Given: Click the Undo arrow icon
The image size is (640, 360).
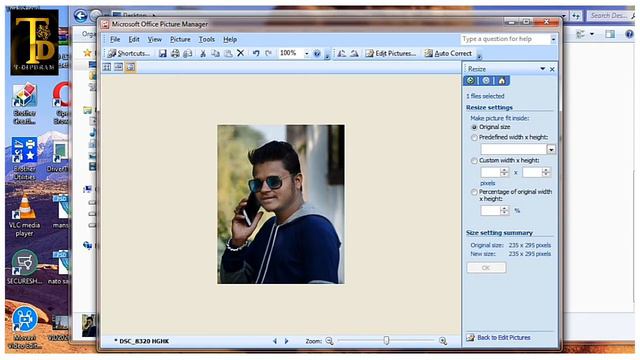Looking at the screenshot, I should coord(256,53).
